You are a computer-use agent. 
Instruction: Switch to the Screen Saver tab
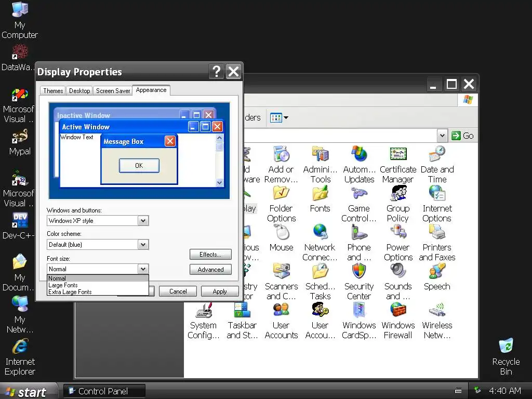(113, 91)
